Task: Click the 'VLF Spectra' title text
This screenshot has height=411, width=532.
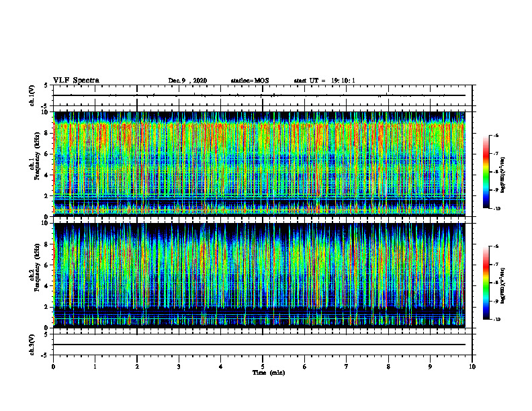Action: [76, 81]
